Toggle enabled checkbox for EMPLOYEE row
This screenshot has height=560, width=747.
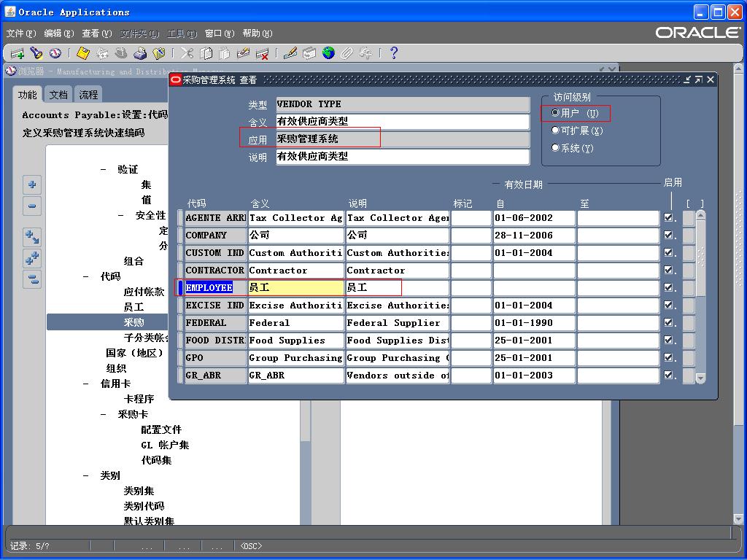pos(668,287)
